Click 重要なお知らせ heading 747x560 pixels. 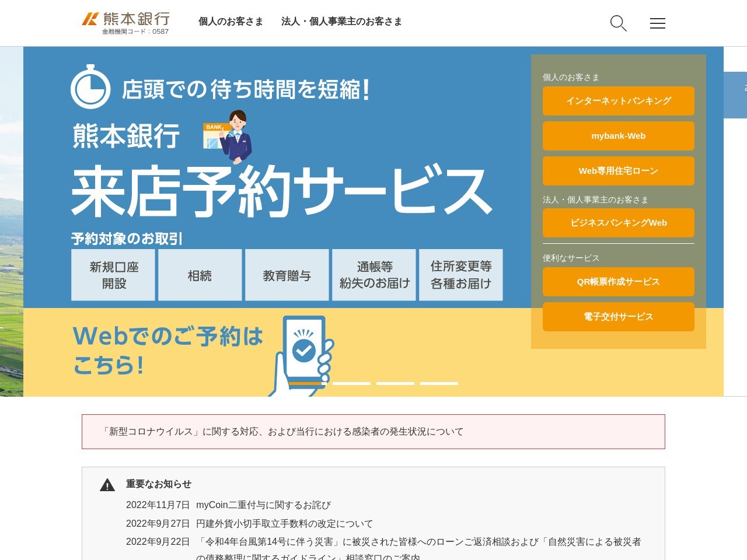pyautogui.click(x=159, y=484)
